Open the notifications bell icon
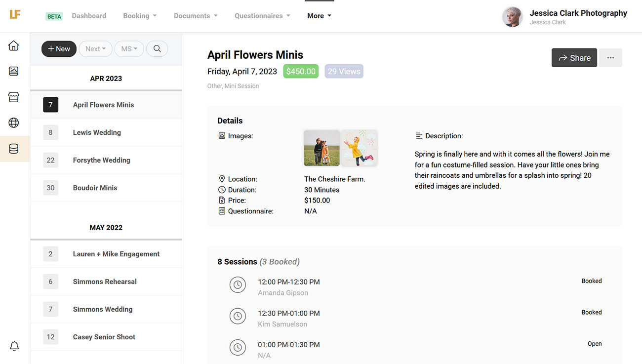 (14, 346)
